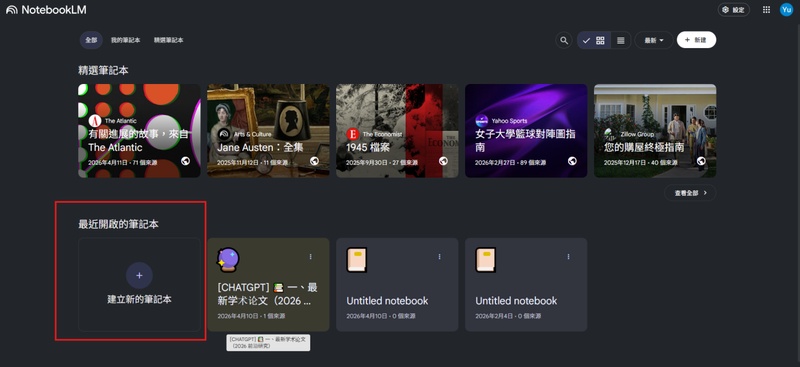
Task: Click The Atlantic publisher logo
Action: click(x=95, y=121)
